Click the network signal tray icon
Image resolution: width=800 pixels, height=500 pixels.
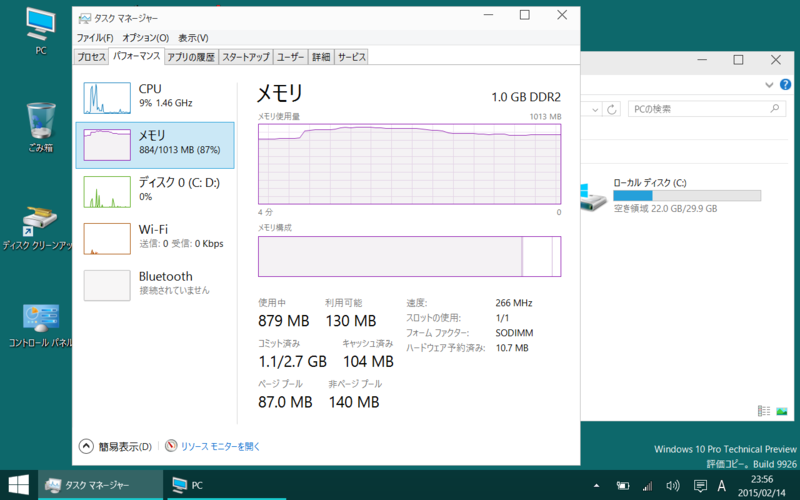pyautogui.click(x=647, y=486)
